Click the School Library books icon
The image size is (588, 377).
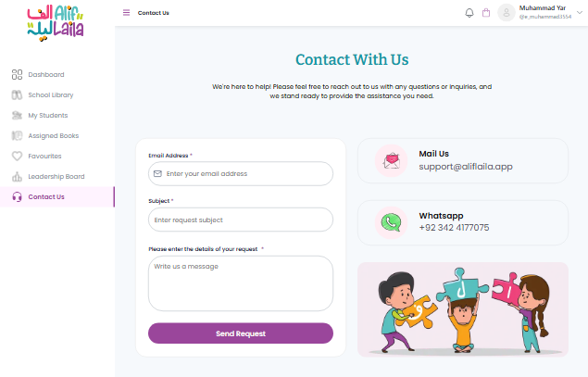[17, 94]
